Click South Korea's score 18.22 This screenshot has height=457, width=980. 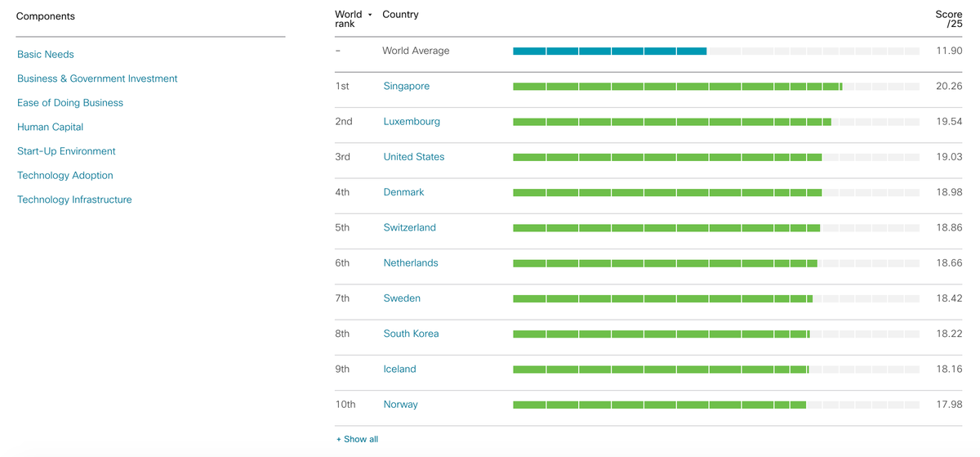(x=949, y=334)
